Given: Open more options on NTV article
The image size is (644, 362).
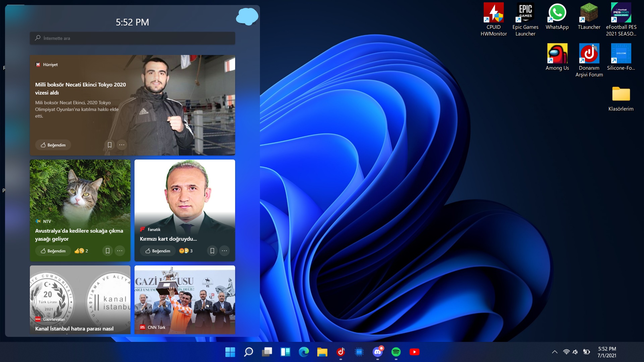Looking at the screenshot, I should (120, 251).
